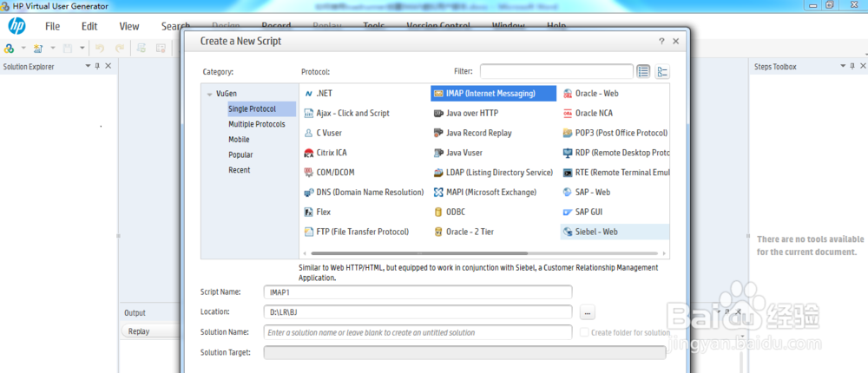868x373 pixels.
Task: Open help for Create a New Script dialog
Action: point(661,41)
